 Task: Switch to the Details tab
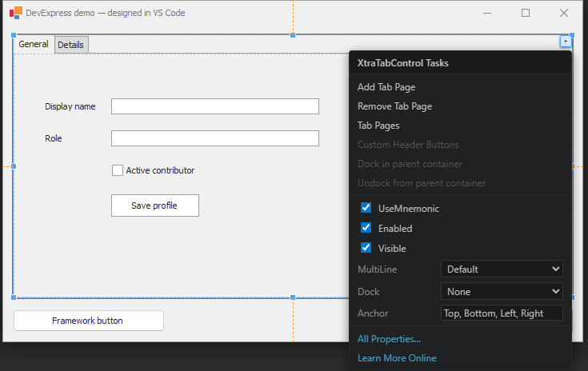click(71, 45)
